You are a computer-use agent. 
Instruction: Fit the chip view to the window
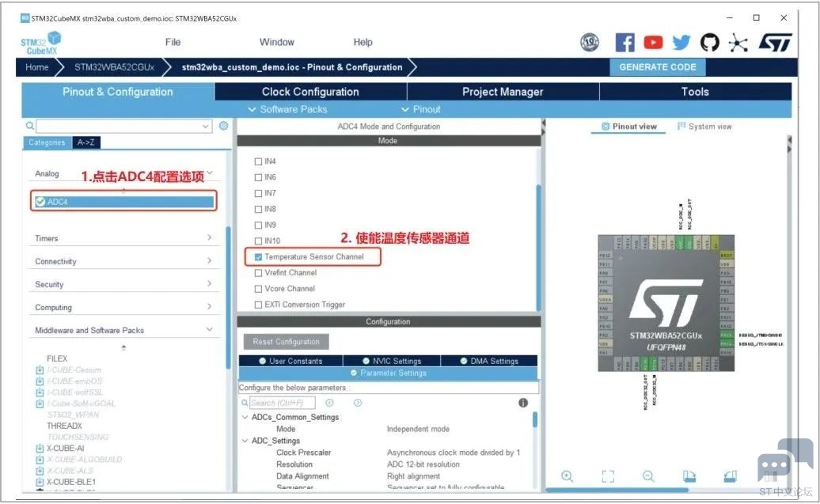point(608,476)
